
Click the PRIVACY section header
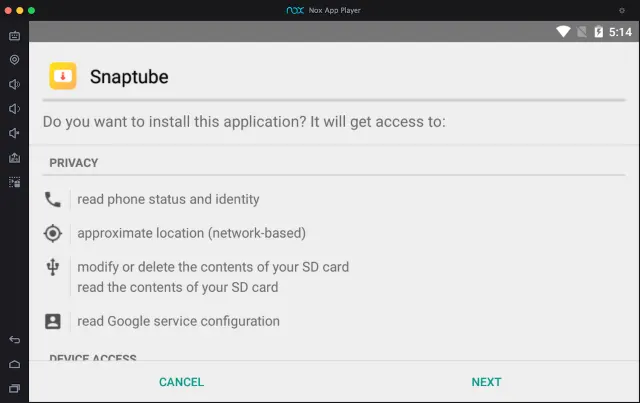point(73,163)
